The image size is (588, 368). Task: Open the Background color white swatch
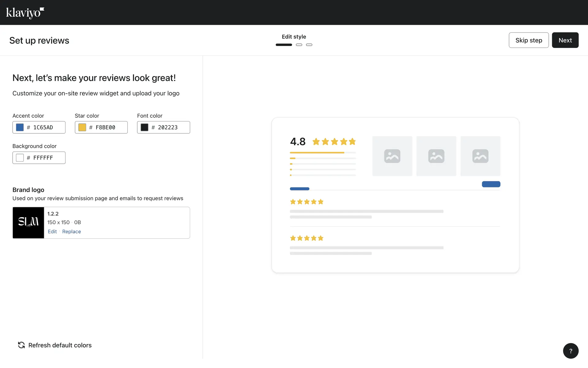coord(20,158)
